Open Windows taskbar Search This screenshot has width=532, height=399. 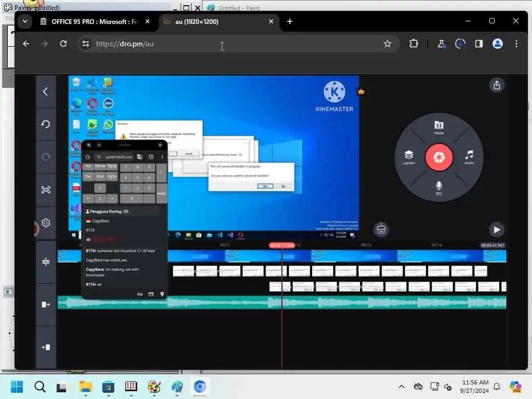[39, 387]
